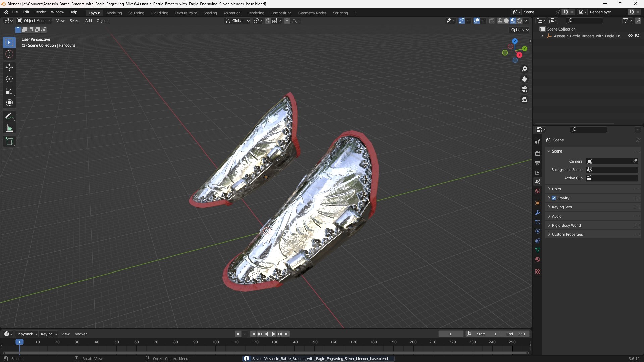Disable Assassin_Battle_Bracers collection in renders
The image size is (644, 362).
tap(637, 36)
